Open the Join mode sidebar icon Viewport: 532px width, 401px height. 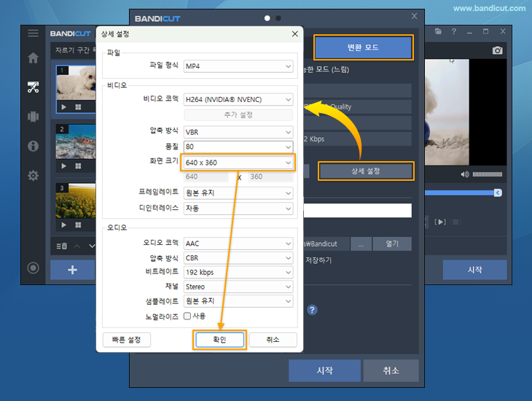[33, 117]
